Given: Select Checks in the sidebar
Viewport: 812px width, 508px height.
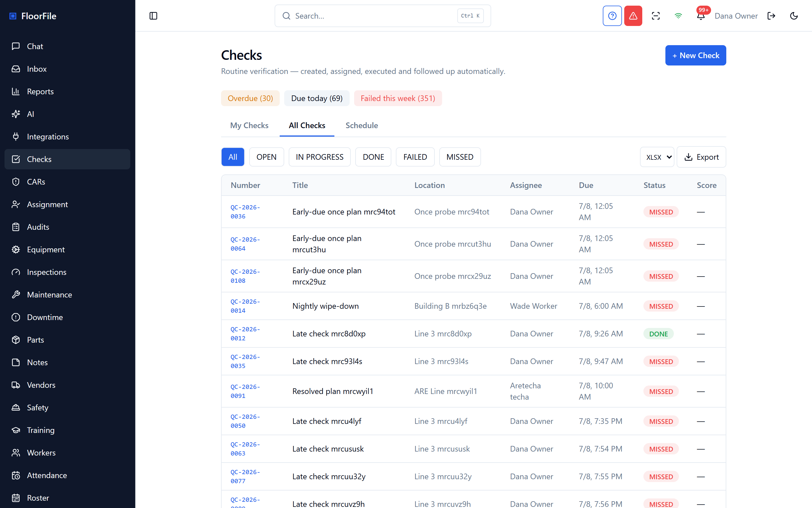Looking at the screenshot, I should [x=67, y=159].
